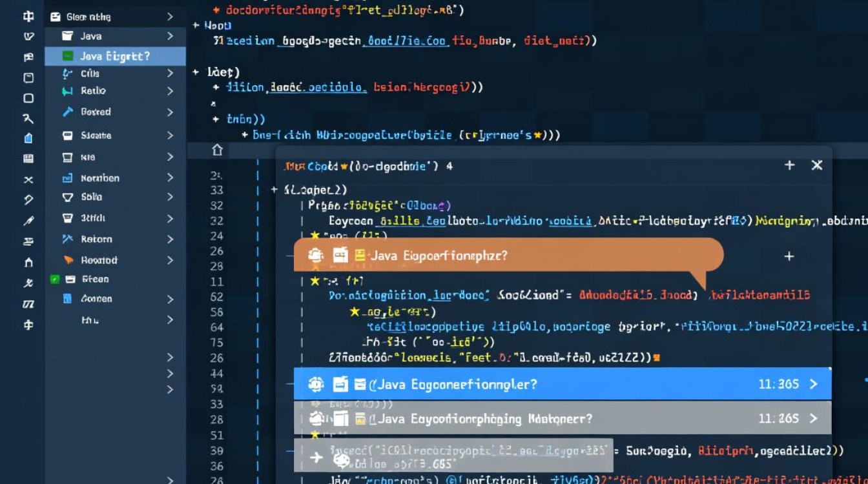Click the plus button in the dialog header

789,165
